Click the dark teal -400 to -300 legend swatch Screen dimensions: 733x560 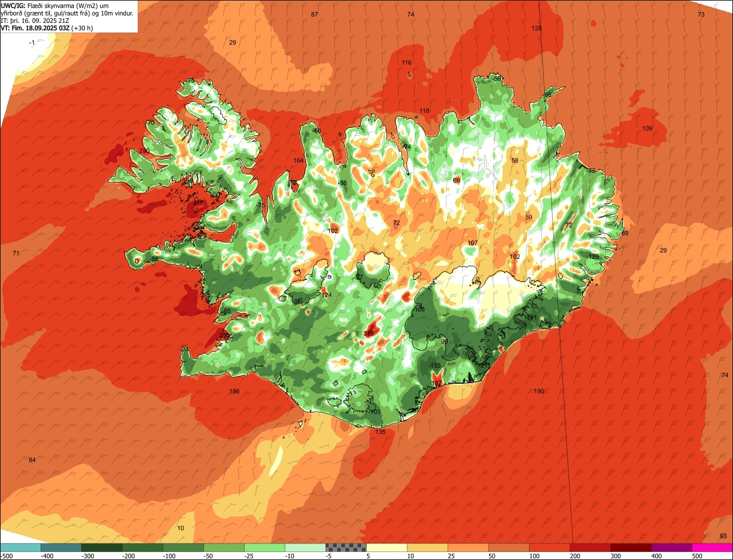click(61, 547)
